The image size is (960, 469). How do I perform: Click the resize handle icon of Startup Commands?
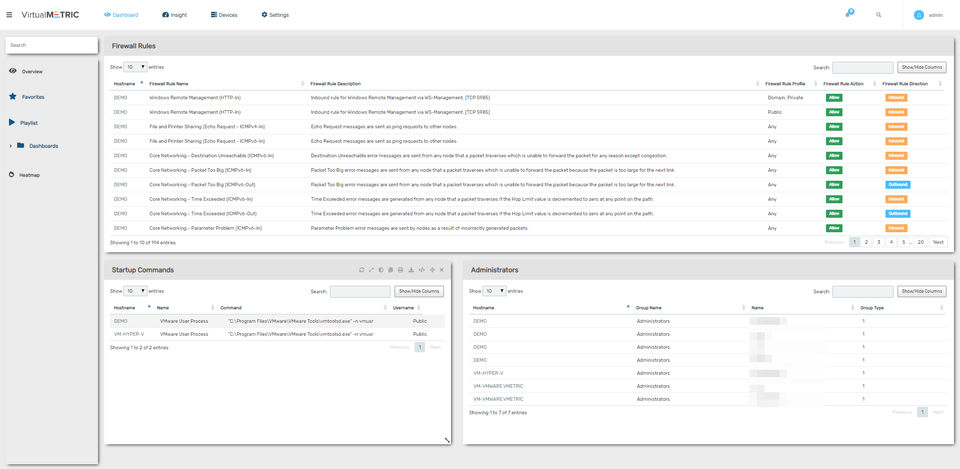tap(446, 440)
